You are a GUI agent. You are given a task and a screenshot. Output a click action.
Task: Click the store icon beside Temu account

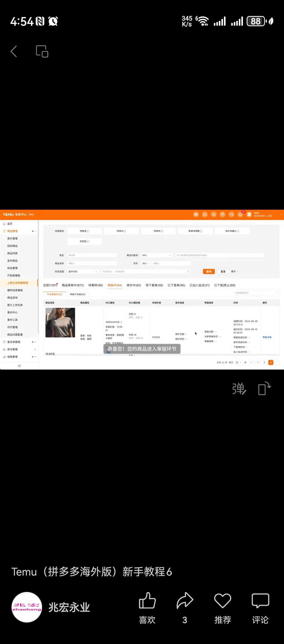coord(249,215)
